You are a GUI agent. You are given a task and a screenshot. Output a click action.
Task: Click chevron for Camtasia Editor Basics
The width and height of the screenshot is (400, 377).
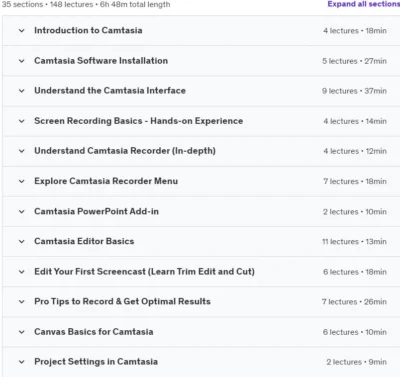click(x=22, y=241)
